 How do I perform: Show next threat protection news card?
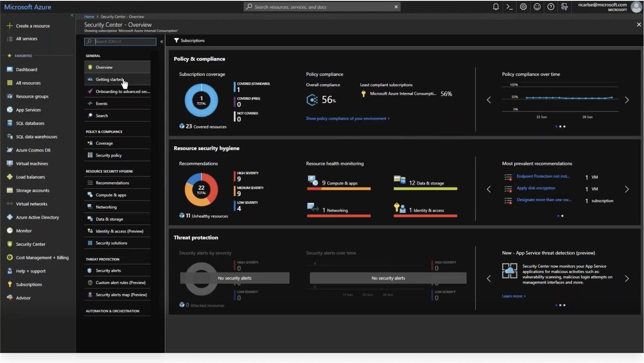[x=627, y=279]
